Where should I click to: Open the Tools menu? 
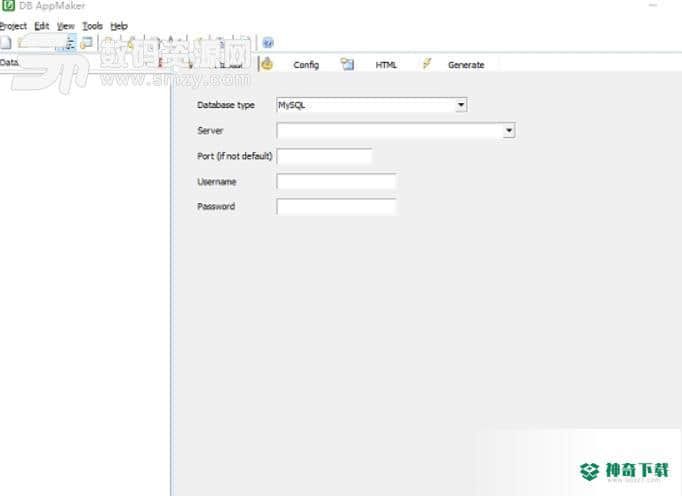pos(93,26)
